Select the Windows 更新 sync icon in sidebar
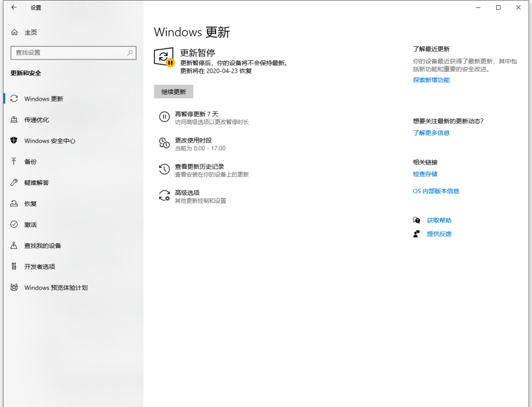Screen dimensions: 532x407 (14, 99)
